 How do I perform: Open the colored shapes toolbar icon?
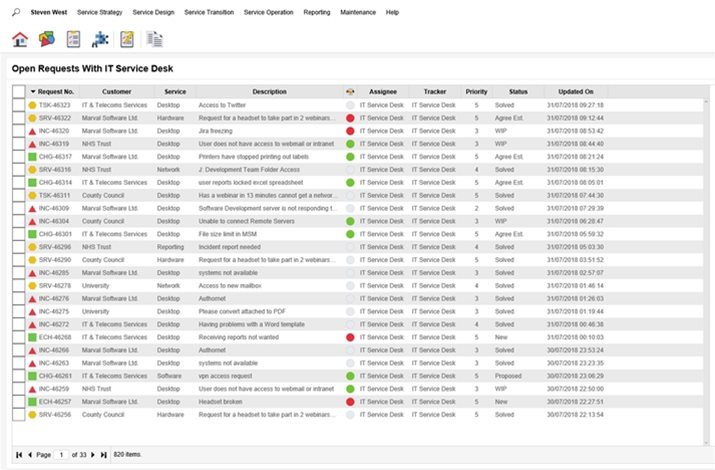pos(46,39)
